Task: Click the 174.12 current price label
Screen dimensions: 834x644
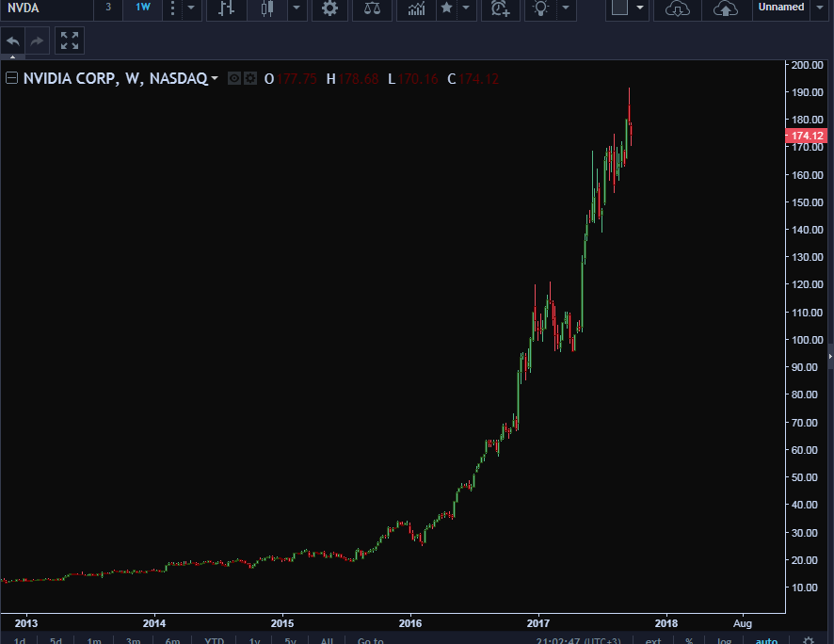Action: 807,136
